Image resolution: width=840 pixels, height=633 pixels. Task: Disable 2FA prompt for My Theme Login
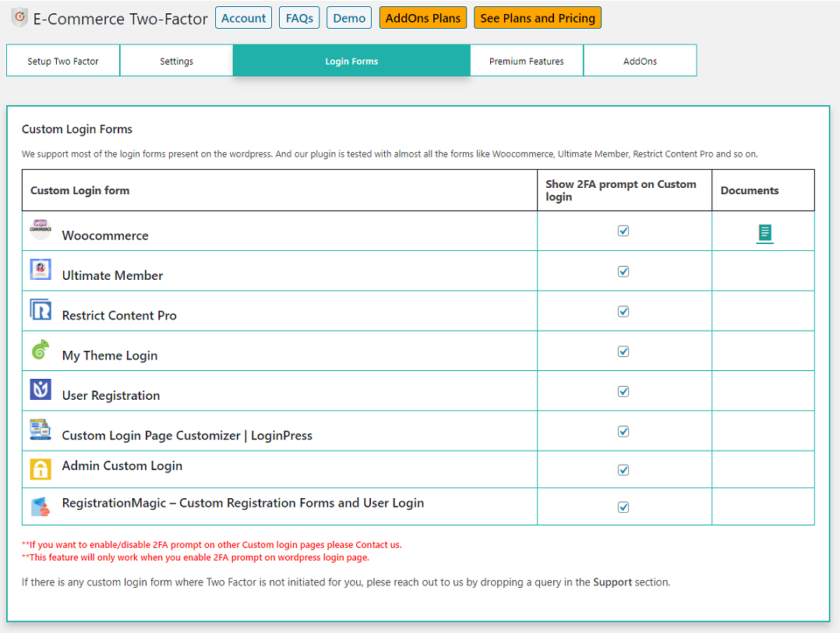coord(623,352)
